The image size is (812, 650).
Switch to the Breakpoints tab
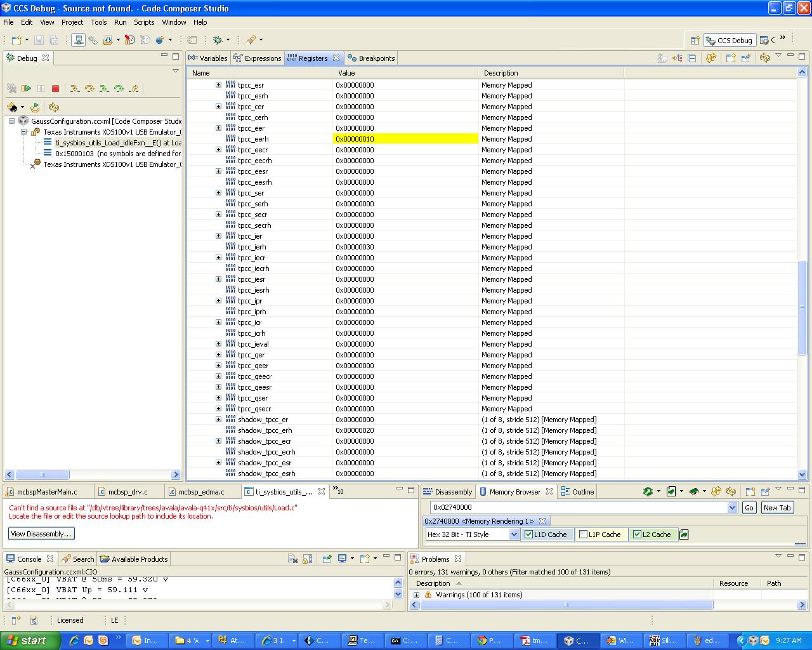pos(371,58)
